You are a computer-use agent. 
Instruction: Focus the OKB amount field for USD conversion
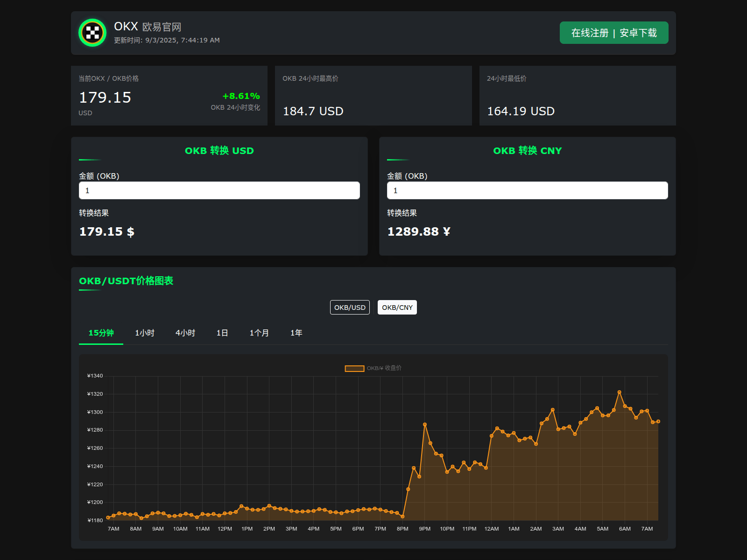pyautogui.click(x=219, y=190)
